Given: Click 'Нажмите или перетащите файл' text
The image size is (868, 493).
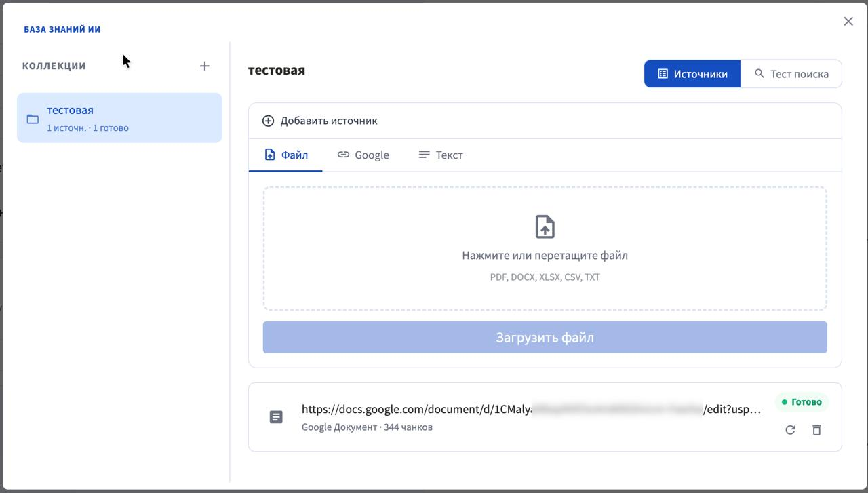Looking at the screenshot, I should pyautogui.click(x=545, y=256).
